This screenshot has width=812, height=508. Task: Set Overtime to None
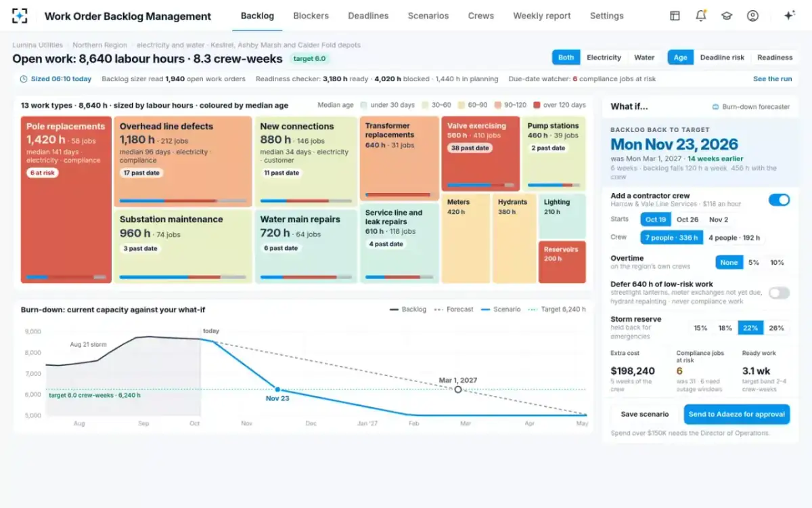(x=729, y=263)
